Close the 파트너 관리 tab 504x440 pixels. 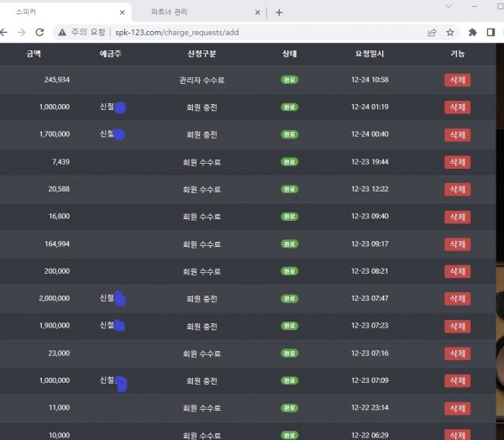coord(257,13)
